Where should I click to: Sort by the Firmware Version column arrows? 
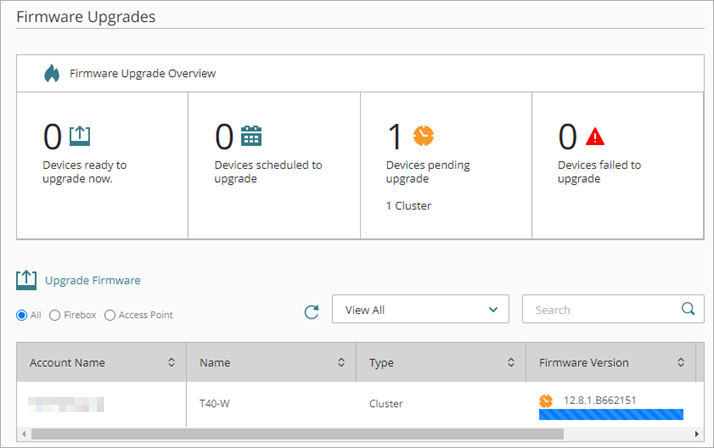681,363
